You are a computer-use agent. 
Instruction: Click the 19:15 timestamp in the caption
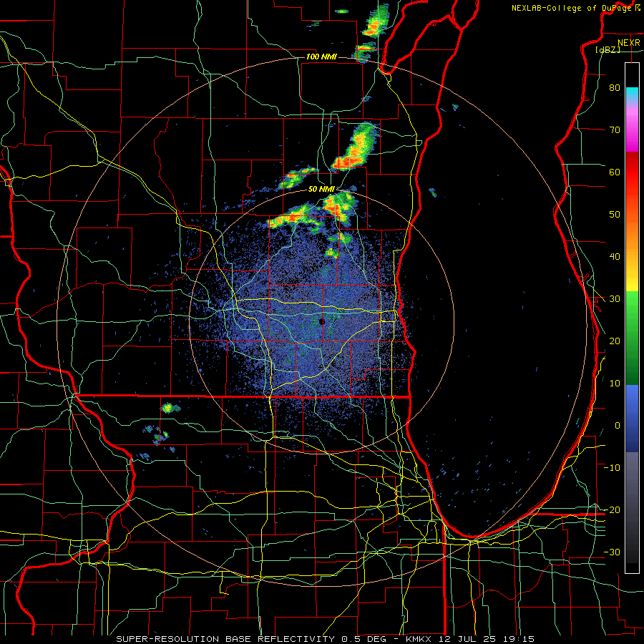pos(519,639)
